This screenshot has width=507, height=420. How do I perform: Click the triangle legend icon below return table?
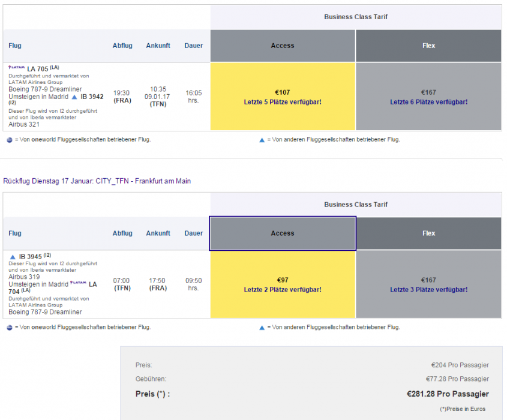262,328
